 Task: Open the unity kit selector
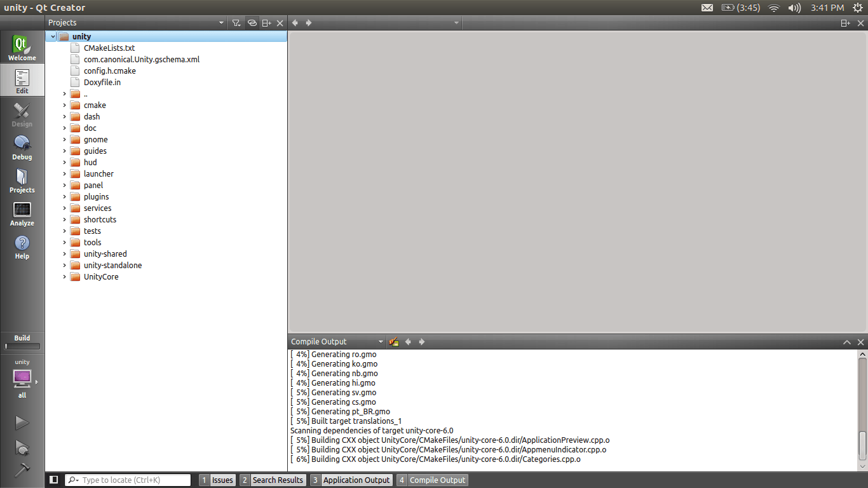pos(22,379)
